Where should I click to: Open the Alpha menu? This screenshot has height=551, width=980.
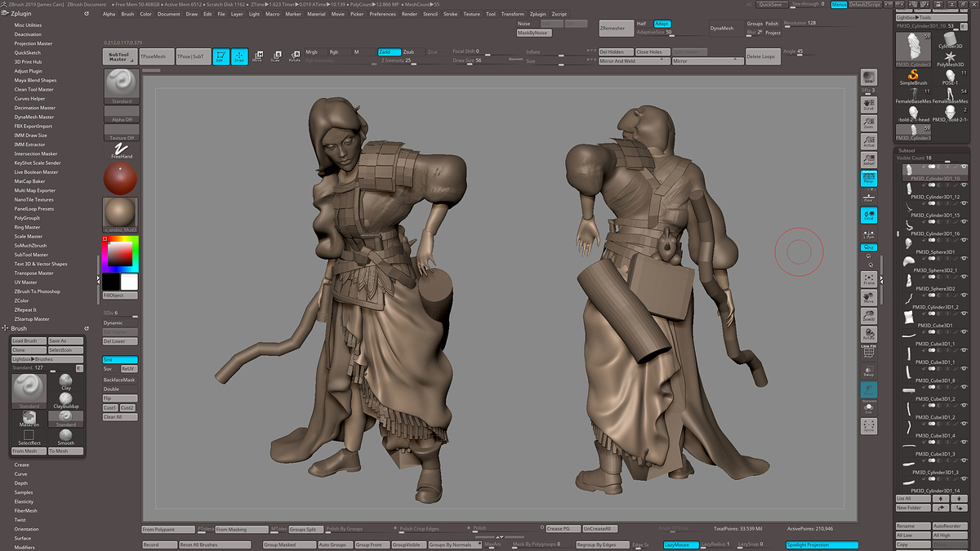click(x=109, y=14)
